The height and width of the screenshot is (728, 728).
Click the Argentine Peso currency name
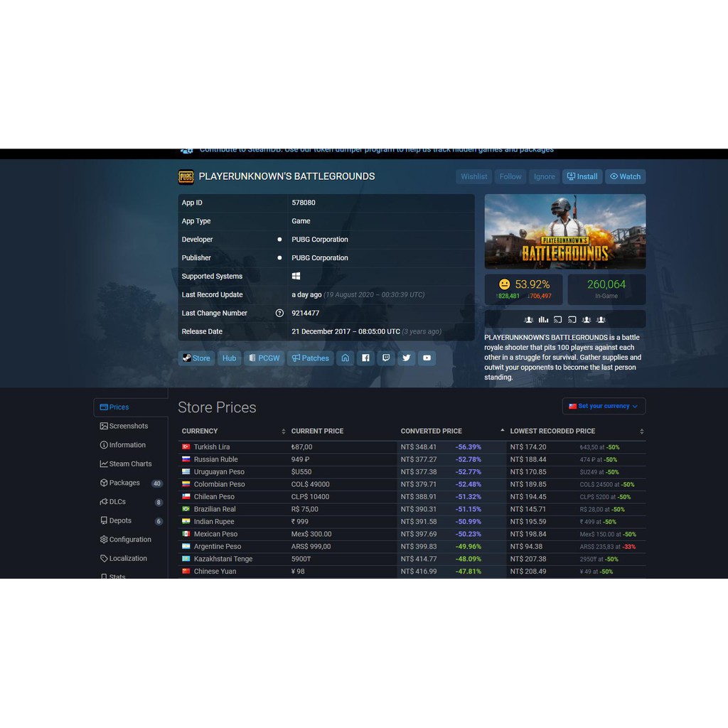[218, 547]
